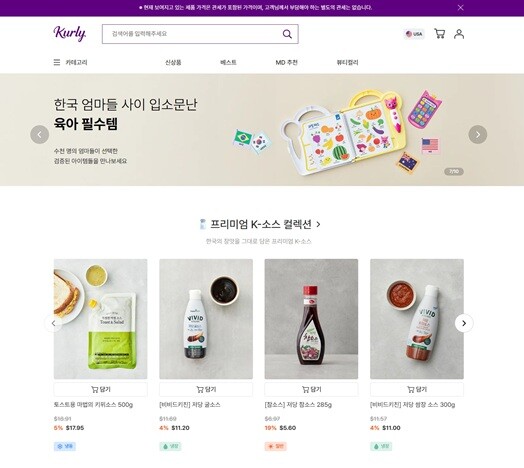Click the search magnifier icon
The height and width of the screenshot is (468, 524).
pyautogui.click(x=287, y=34)
